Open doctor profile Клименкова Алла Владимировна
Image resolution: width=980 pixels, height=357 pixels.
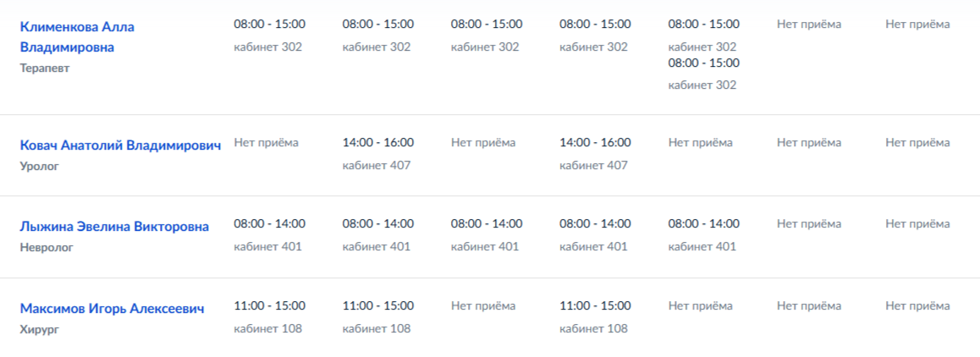pyautogui.click(x=77, y=36)
